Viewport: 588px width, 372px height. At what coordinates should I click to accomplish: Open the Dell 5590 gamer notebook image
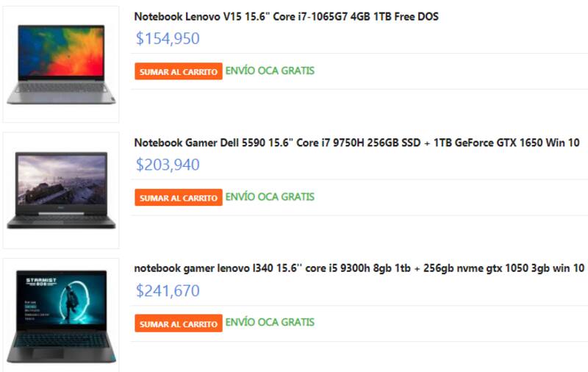pyautogui.click(x=61, y=190)
